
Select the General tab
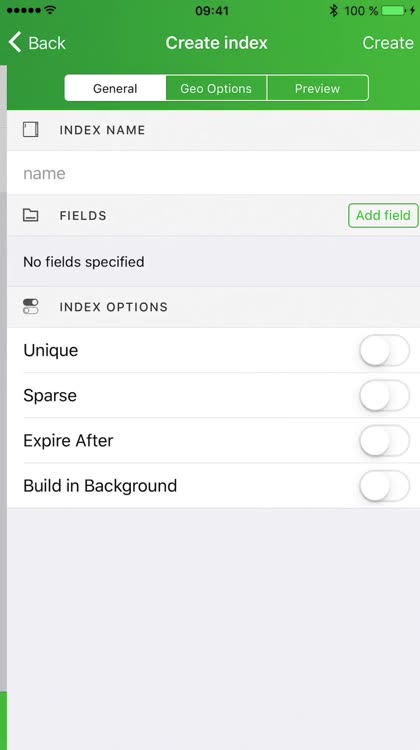tap(115, 88)
